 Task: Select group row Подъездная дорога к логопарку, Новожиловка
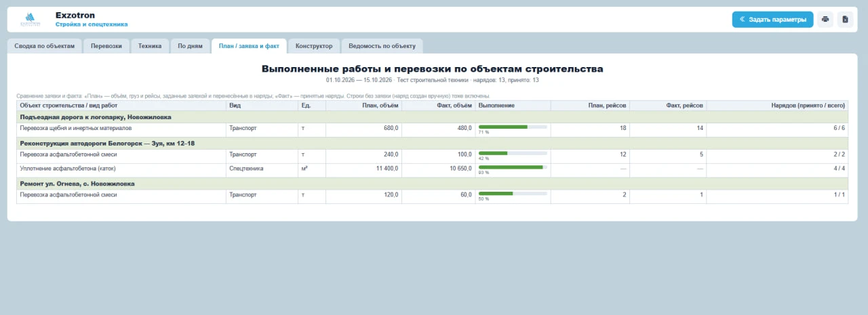433,117
